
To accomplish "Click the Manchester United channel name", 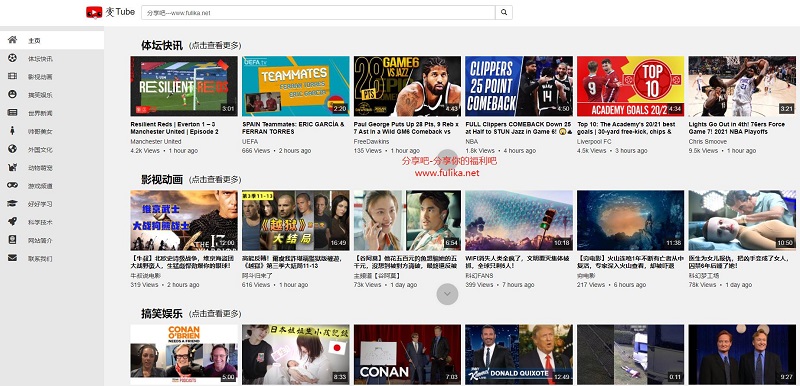I will pos(156,141).
